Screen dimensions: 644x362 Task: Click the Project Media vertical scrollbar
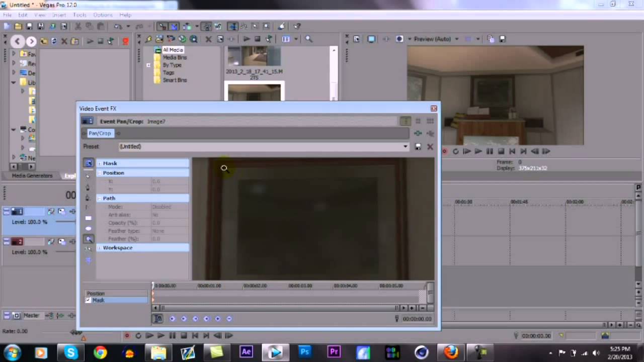click(x=334, y=73)
